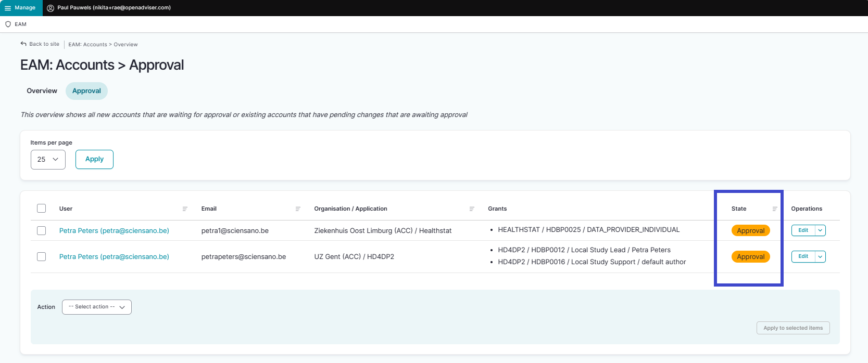This screenshot has width=868, height=363.
Task: Select the Approval tab
Action: [86, 91]
